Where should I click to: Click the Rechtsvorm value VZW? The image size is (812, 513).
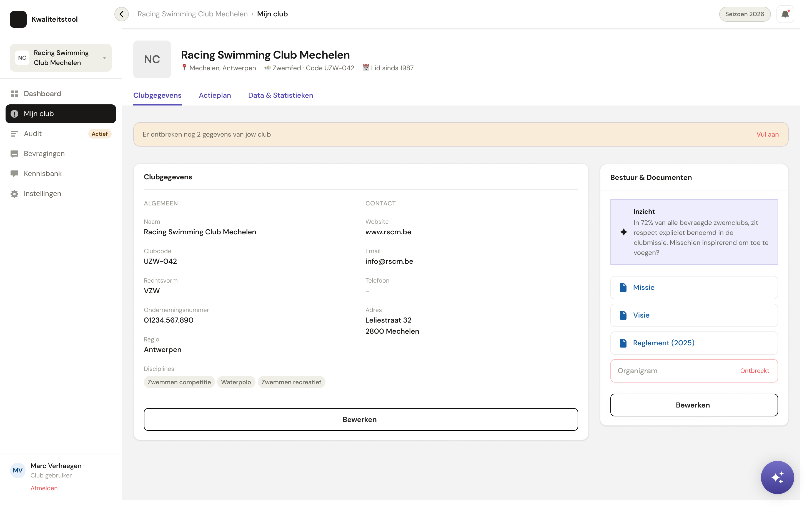[152, 291]
